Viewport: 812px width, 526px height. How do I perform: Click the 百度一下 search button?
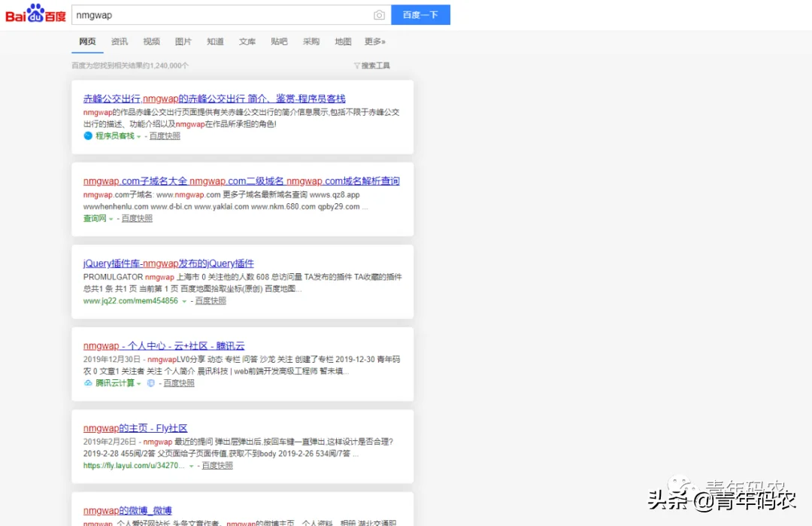[420, 15]
